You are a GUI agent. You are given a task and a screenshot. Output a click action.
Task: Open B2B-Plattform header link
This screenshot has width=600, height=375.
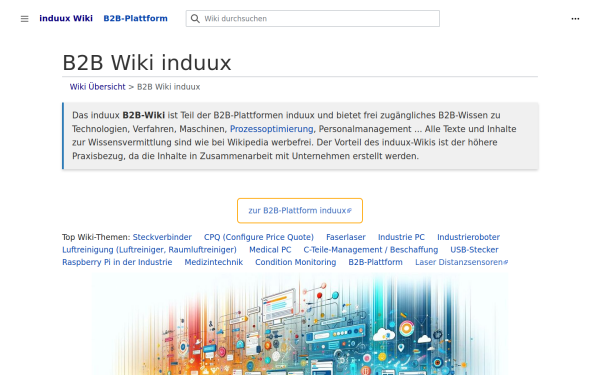135,18
